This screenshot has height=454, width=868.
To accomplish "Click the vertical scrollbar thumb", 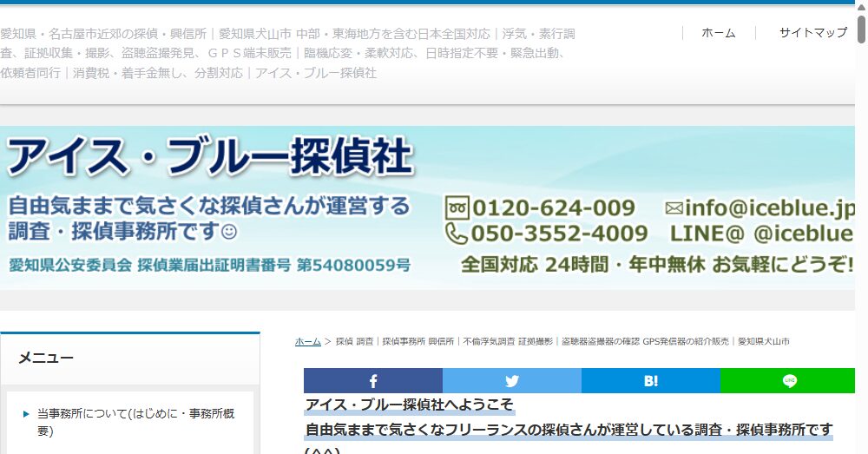I will point(861,30).
